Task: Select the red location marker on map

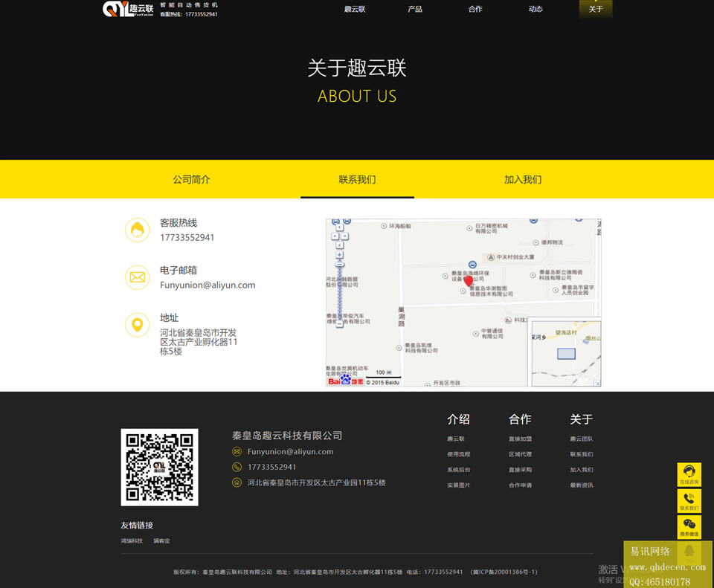Action: click(468, 282)
